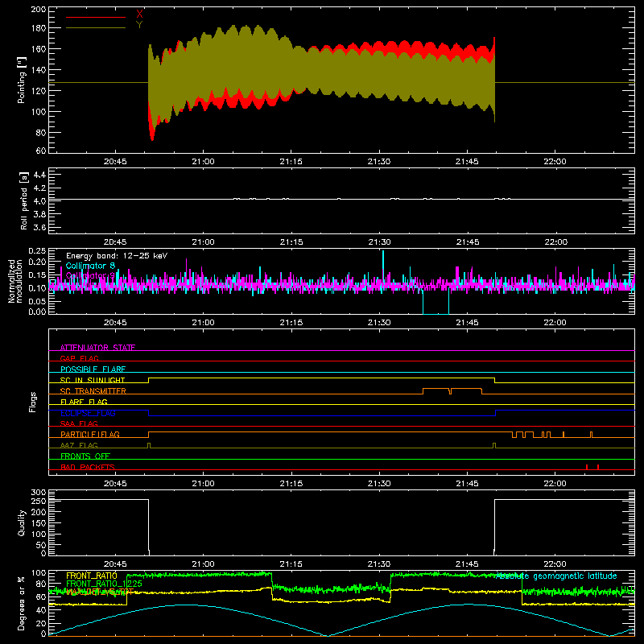
Task: Click the yellow FRONT_RATIO legend label
Action: pyautogui.click(x=92, y=576)
